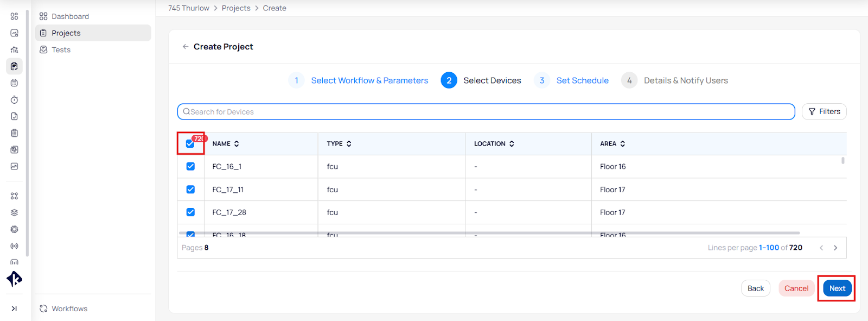Click the Dashboard grid icon in sidebar
Image resolution: width=868 pixels, height=321 pixels.
coord(43,16)
